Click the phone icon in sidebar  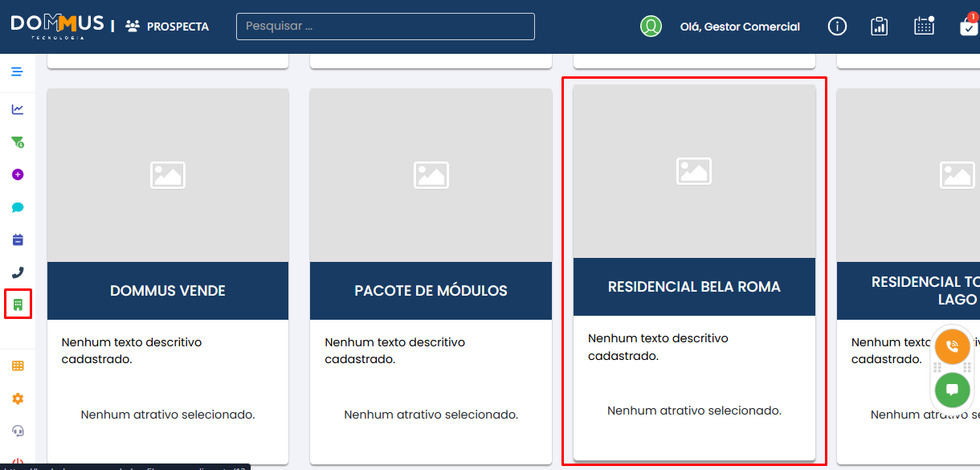[x=18, y=272]
